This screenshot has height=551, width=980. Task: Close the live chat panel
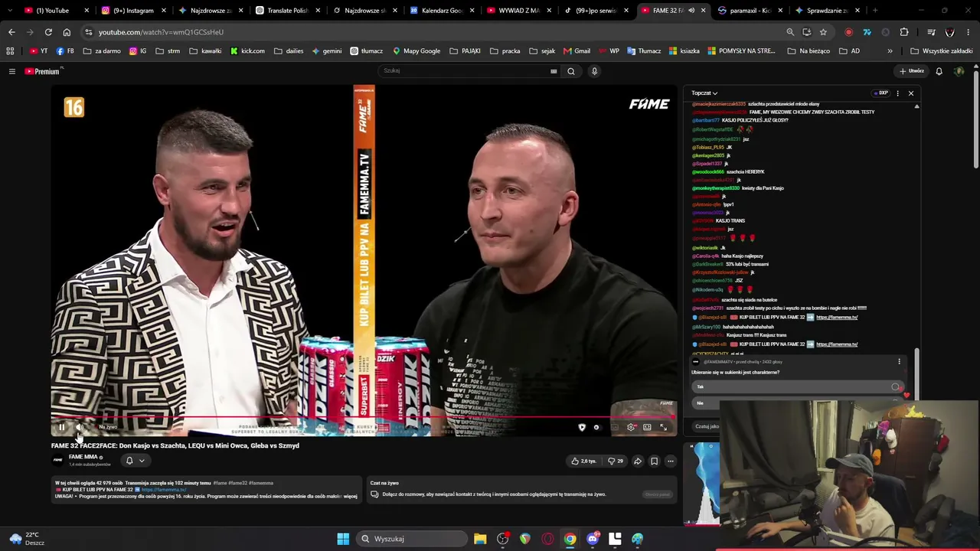[x=911, y=93]
